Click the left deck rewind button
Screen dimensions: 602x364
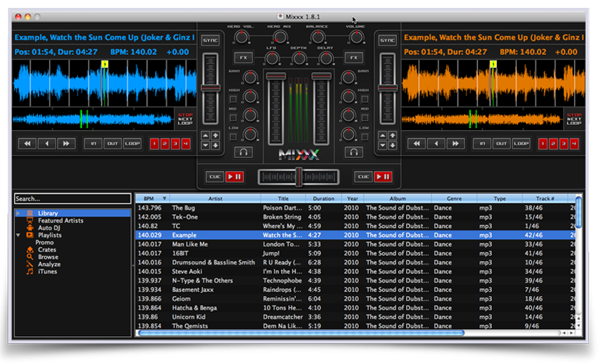(x=28, y=144)
